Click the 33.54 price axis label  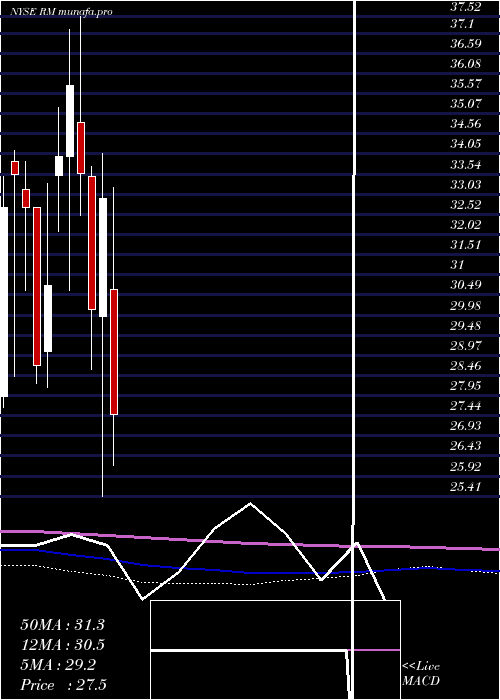[x=466, y=164]
